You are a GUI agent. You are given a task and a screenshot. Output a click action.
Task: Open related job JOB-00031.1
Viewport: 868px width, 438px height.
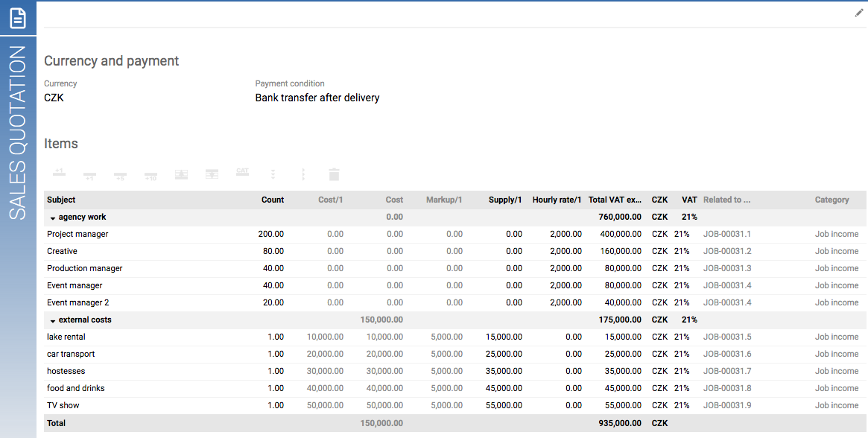pyautogui.click(x=727, y=234)
